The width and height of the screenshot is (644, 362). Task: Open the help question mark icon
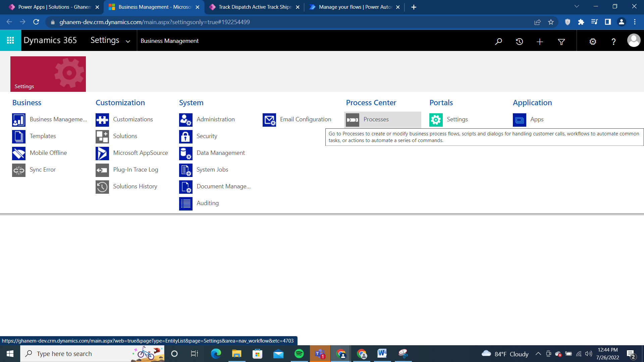(613, 42)
